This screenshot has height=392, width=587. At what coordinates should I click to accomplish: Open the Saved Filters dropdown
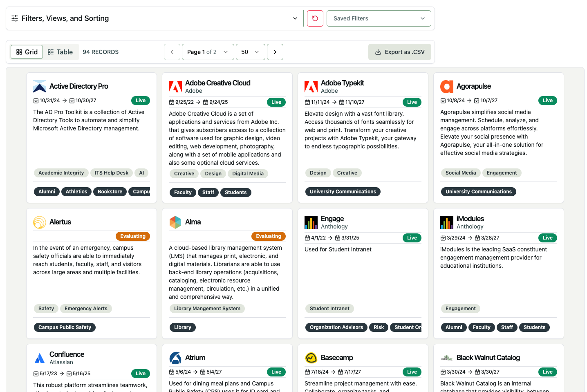click(x=379, y=18)
